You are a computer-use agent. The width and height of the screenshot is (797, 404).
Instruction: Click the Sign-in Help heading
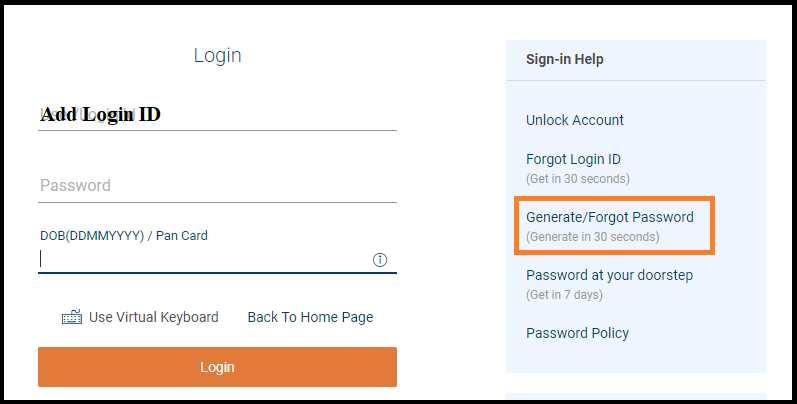click(565, 60)
